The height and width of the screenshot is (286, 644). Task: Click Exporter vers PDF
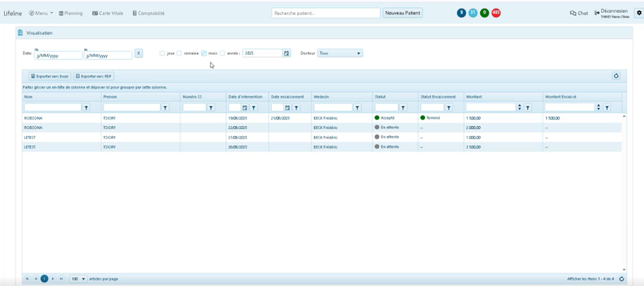[x=93, y=76]
